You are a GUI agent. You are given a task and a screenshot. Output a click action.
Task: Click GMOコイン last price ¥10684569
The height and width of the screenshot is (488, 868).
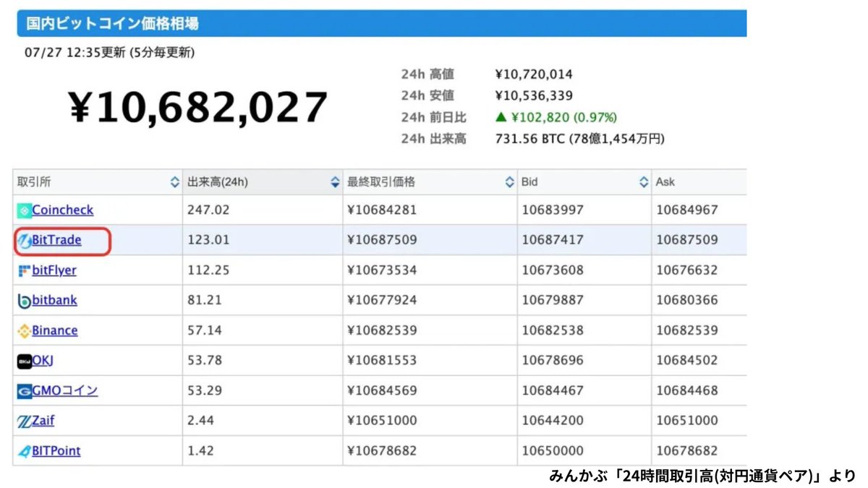pos(382,390)
